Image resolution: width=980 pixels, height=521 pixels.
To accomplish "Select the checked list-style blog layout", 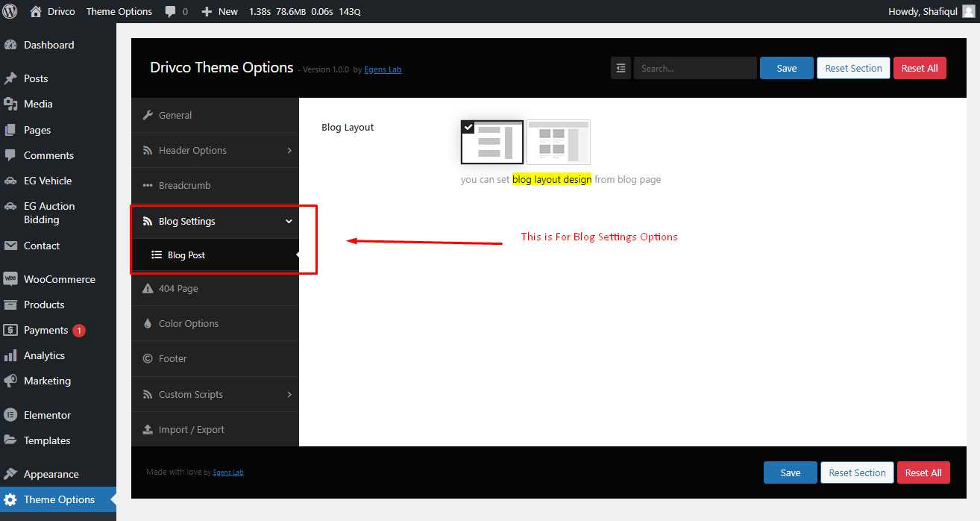I will (492, 142).
